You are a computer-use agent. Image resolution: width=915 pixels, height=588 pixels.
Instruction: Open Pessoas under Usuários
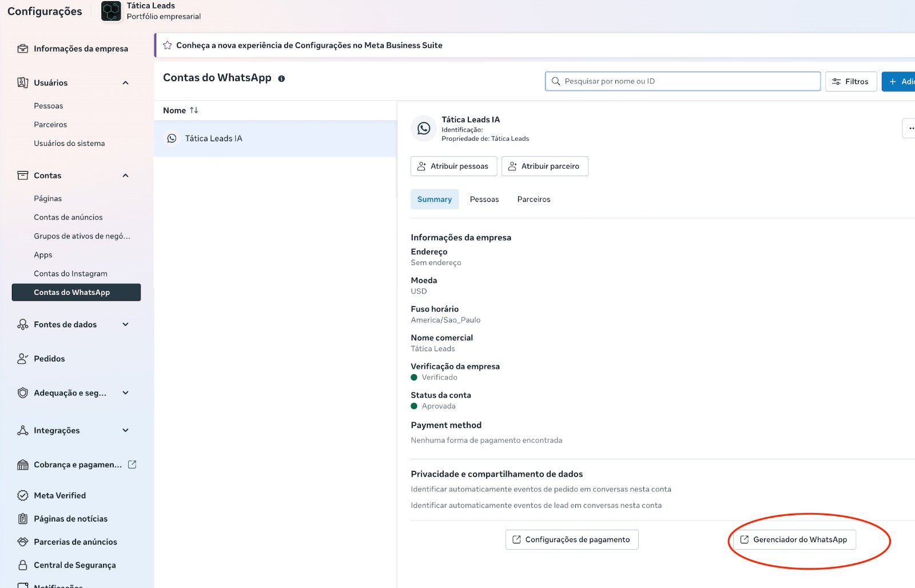(x=49, y=106)
